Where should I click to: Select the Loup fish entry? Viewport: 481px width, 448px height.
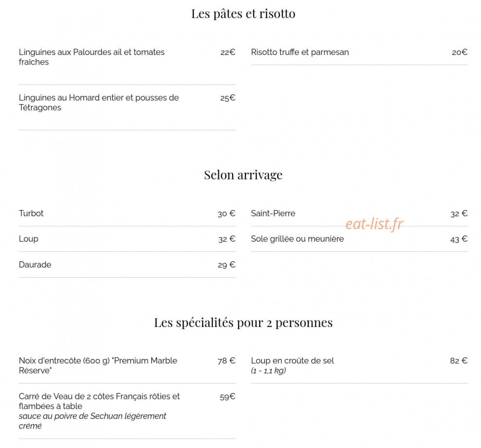click(29, 239)
